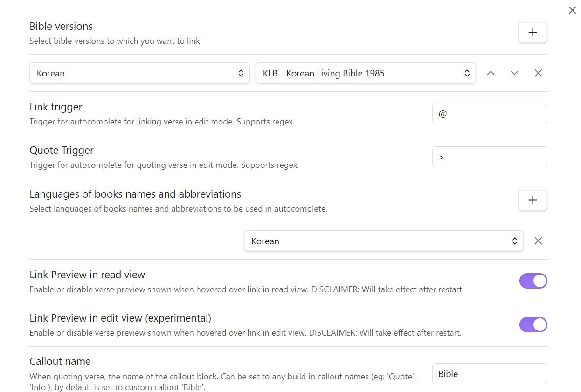
Task: Add a new Bible version
Action: pos(532,33)
